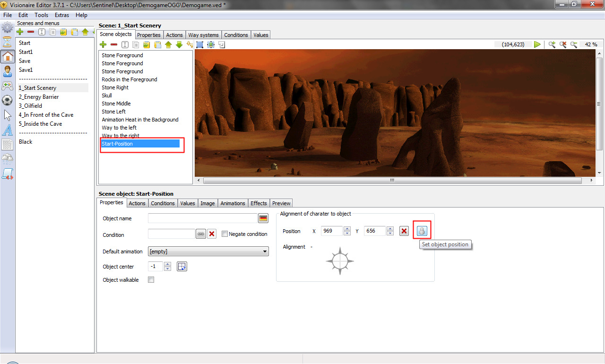The height and width of the screenshot is (364, 605).
Task: Open scene object Image tab
Action: [207, 203]
